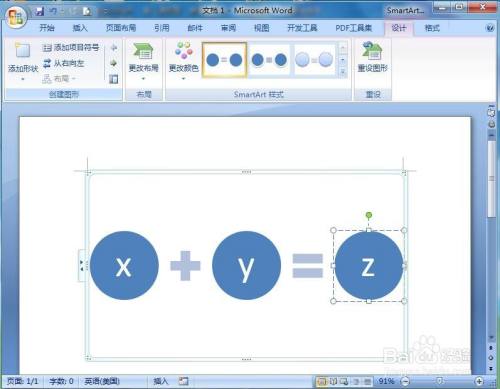Click the zoom in plus button
Image resolution: width=500 pixels, height=389 pixels.
coord(479,381)
